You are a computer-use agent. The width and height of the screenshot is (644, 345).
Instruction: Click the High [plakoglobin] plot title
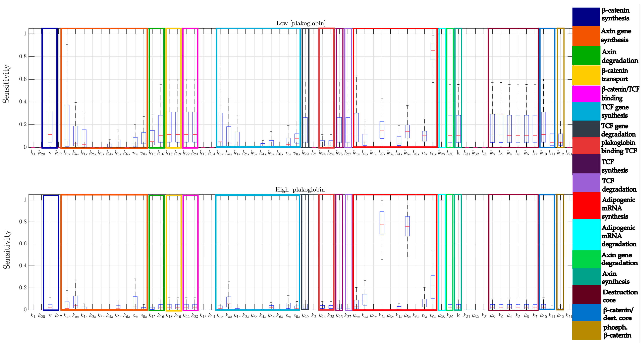[301, 190]
